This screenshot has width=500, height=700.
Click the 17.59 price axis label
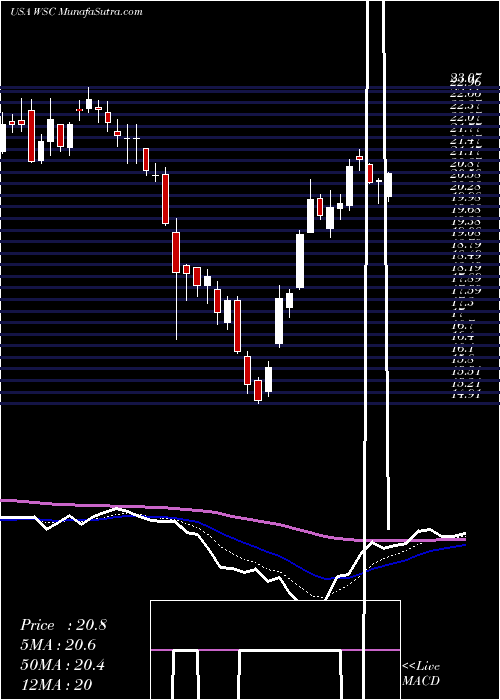tap(466, 291)
